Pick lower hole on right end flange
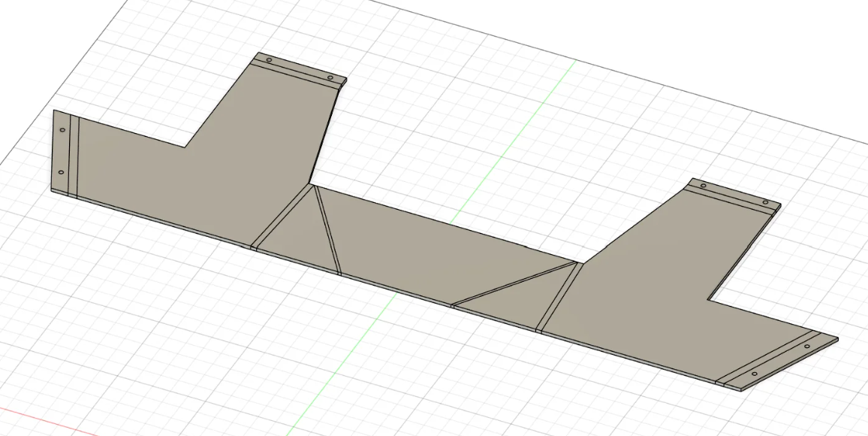This screenshot has width=868, height=436. pyautogui.click(x=754, y=374)
